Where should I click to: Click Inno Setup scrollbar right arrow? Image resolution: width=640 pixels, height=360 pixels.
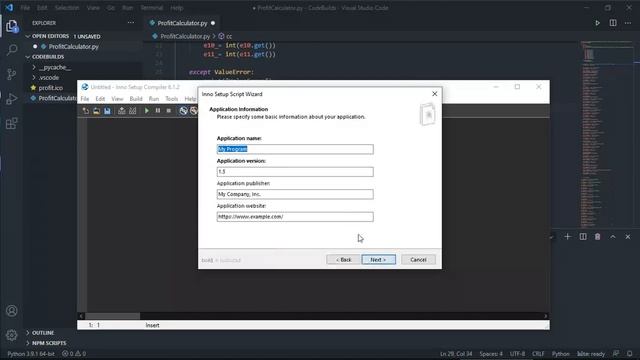tap(546, 316)
